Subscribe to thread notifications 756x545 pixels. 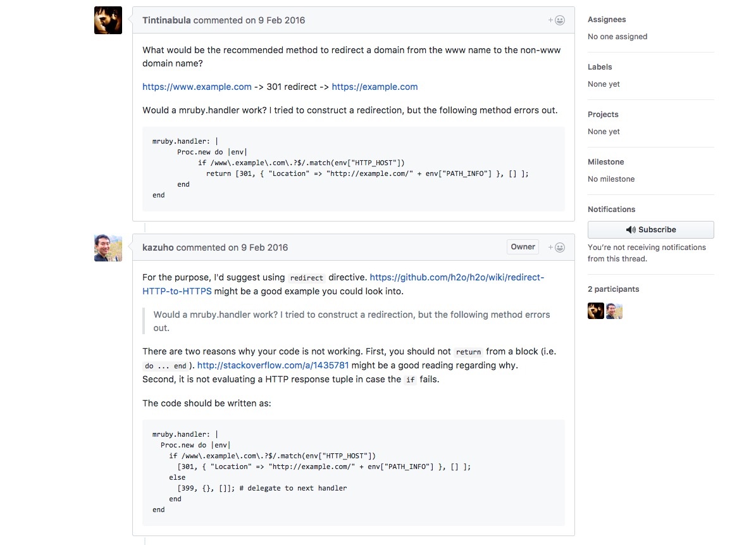coord(650,230)
